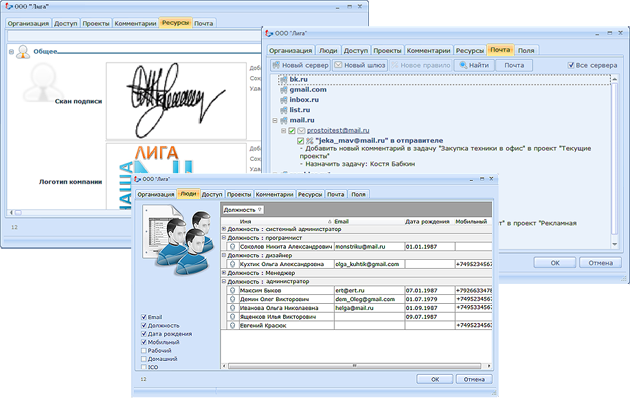Collapse the prostoitest@mail.ru account node
Screen dimensions: 630x398
(283, 131)
